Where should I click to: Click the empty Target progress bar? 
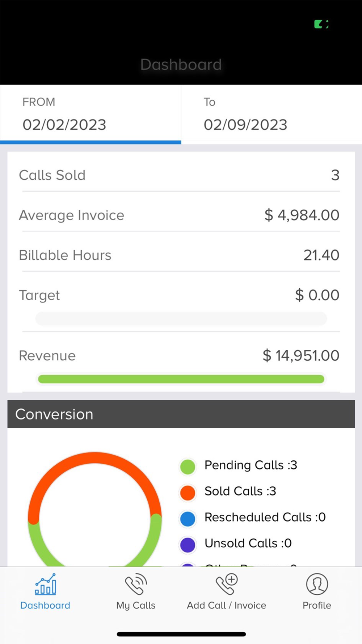[181, 319]
